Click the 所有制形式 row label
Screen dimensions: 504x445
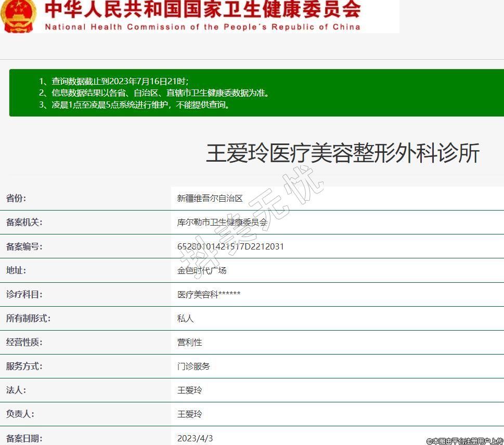pos(28,318)
